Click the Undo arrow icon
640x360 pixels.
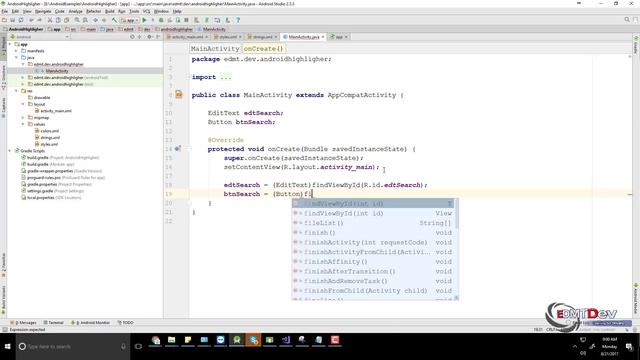click(x=31, y=20)
